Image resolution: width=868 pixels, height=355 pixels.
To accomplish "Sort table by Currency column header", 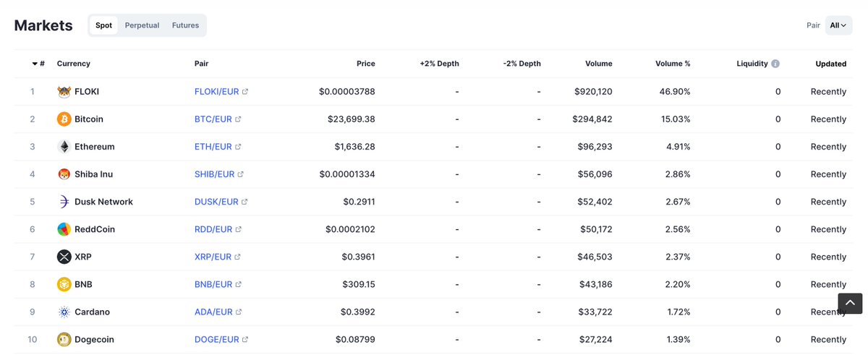I will pos(74,64).
